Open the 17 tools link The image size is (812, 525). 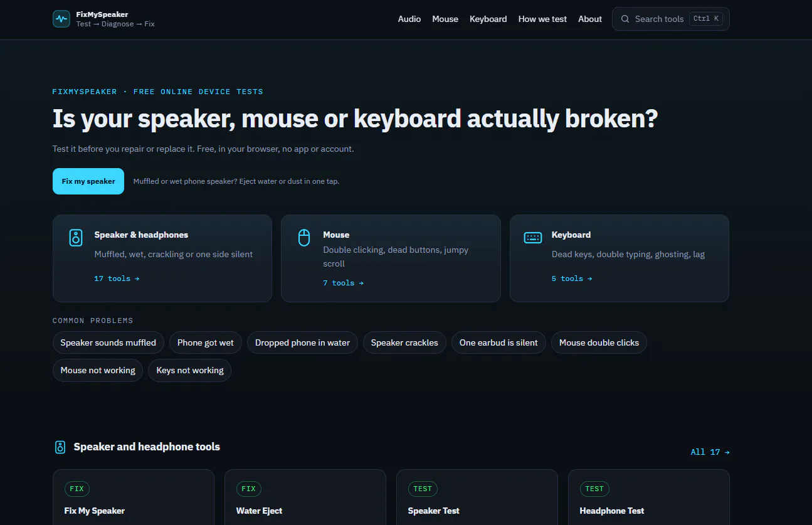point(117,278)
